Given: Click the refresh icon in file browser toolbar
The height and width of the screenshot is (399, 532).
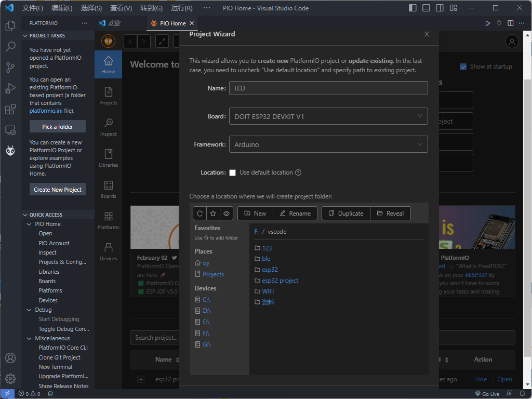Looking at the screenshot, I should coord(200,214).
